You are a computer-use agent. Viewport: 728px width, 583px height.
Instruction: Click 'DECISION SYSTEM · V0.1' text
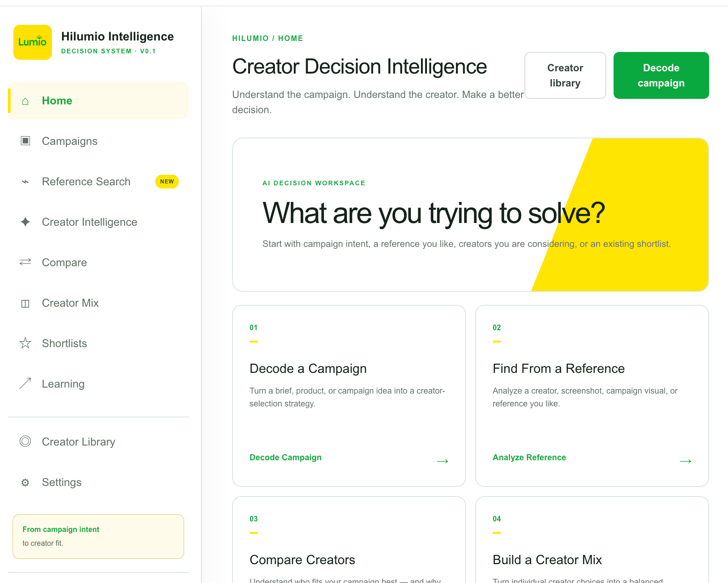(108, 51)
